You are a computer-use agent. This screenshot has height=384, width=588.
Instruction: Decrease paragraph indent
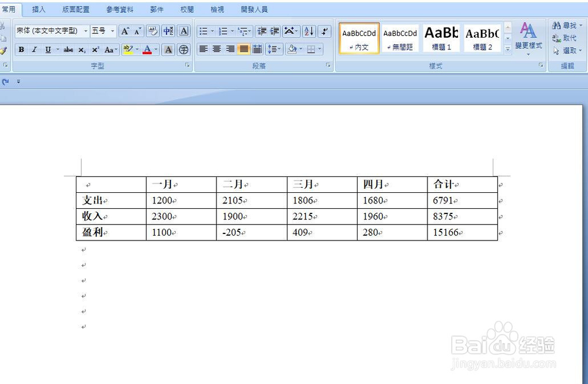tap(262, 31)
